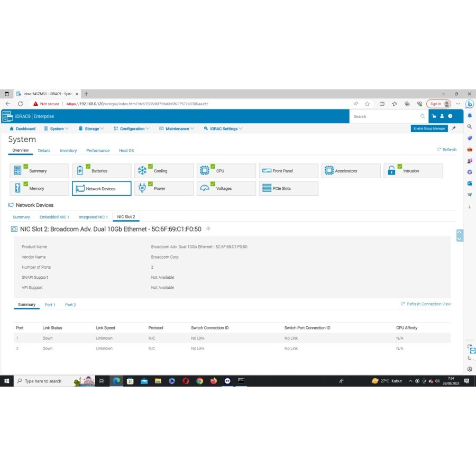Expand the Configuration menu
This screenshot has height=476, width=476.
click(x=132, y=129)
